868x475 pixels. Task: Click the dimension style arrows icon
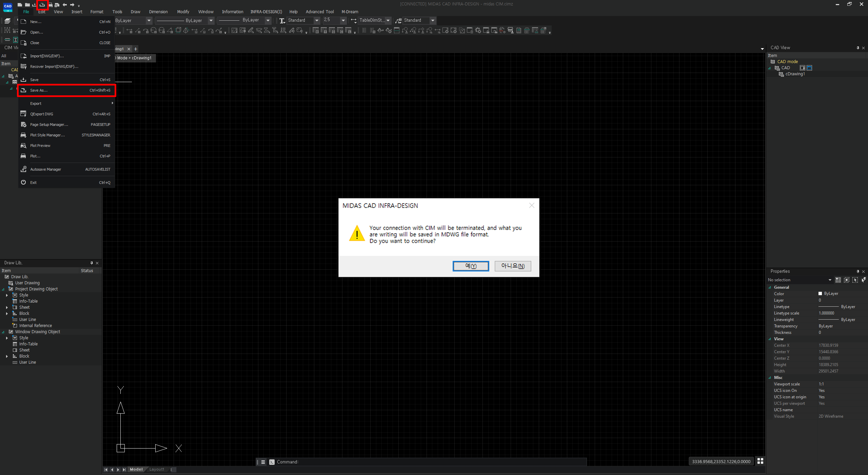click(354, 21)
